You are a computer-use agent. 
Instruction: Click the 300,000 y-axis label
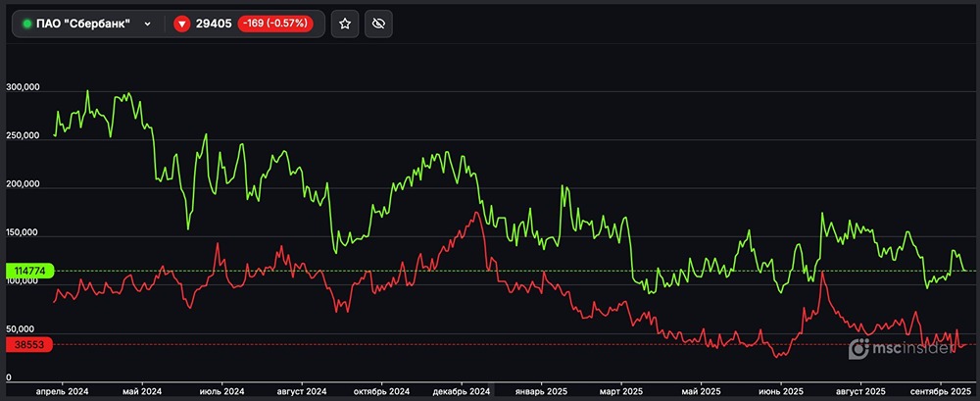23,87
